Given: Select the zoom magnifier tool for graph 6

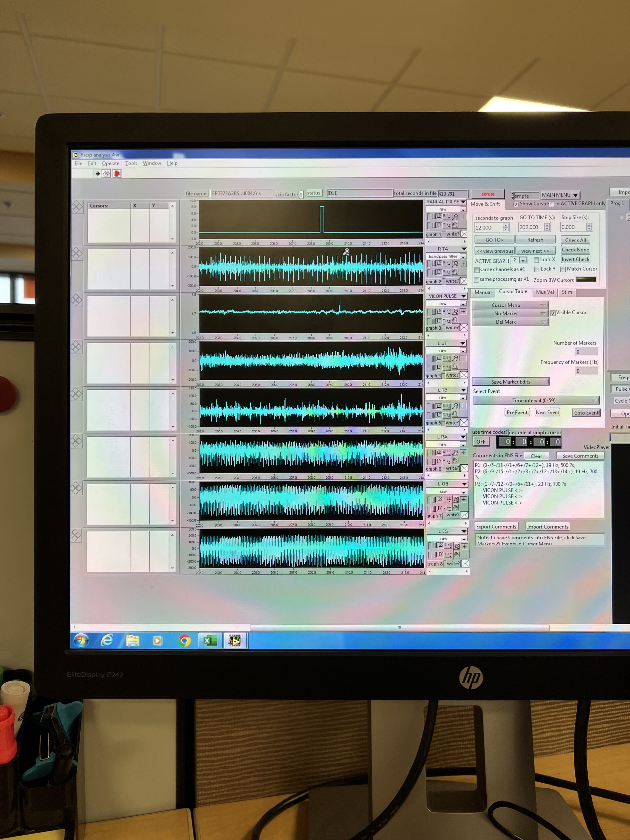Looking at the screenshot, I should click(x=456, y=453).
